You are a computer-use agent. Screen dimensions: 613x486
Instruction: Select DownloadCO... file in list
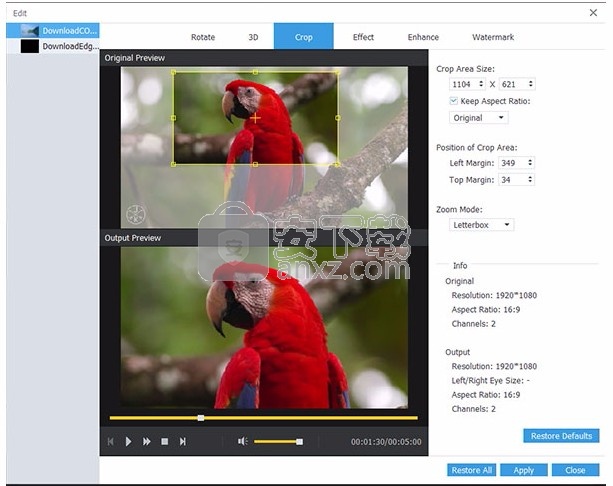pyautogui.click(x=53, y=30)
